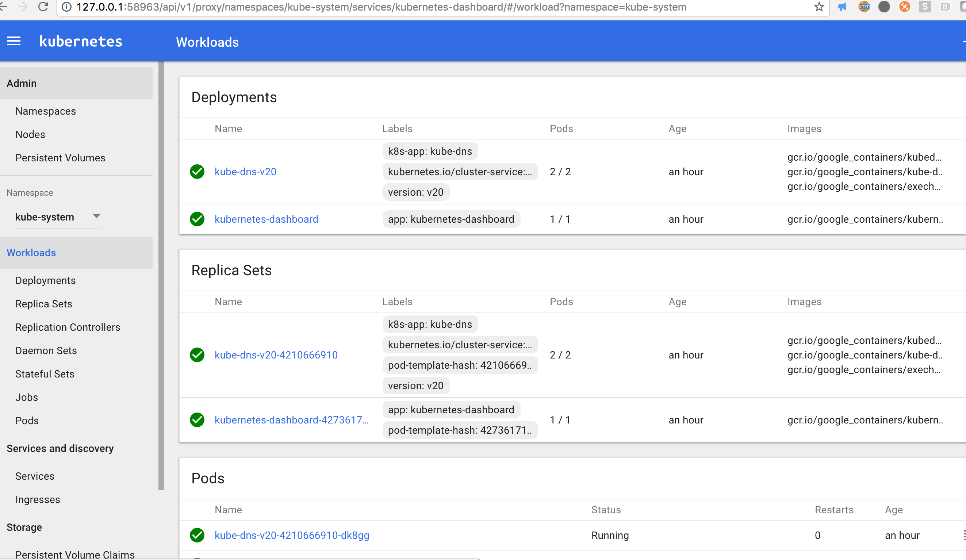Click the TXT extension icon in browser toolbar
This screenshot has height=560, width=966.
(864, 7)
